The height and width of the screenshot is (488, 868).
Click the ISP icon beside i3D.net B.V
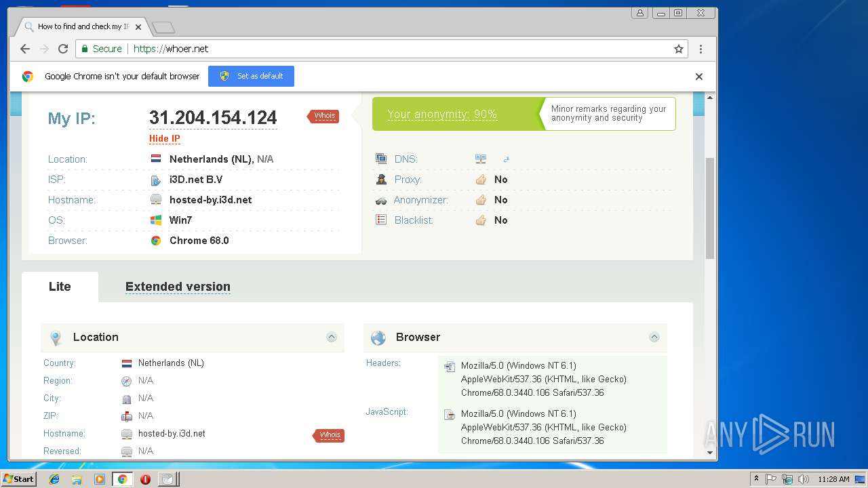coord(156,180)
